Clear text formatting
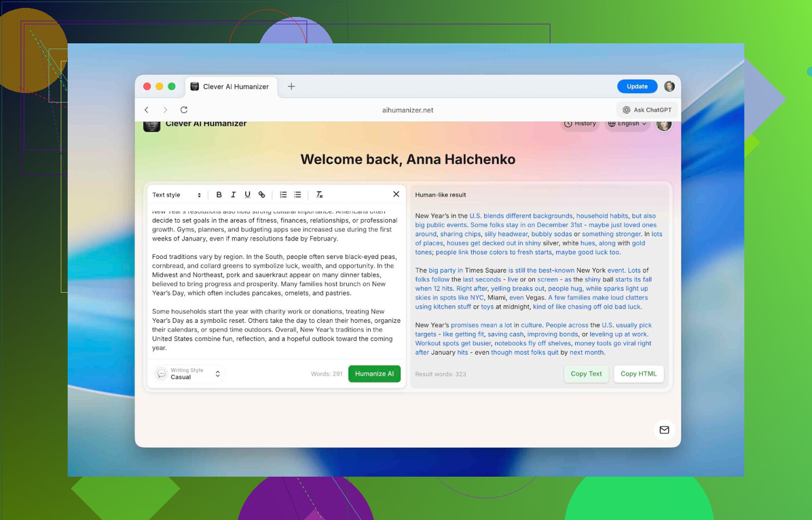This screenshot has width=812, height=520. 319,194
